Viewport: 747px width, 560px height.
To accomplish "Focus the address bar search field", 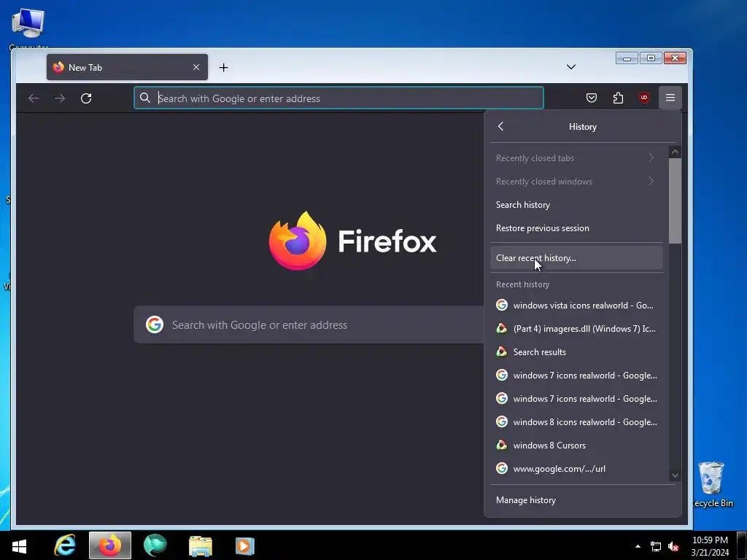I will (338, 98).
